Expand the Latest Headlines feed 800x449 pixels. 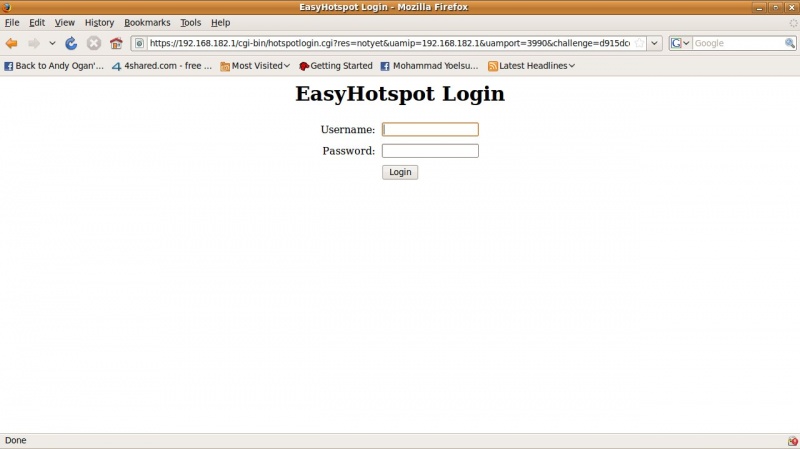pos(531,66)
